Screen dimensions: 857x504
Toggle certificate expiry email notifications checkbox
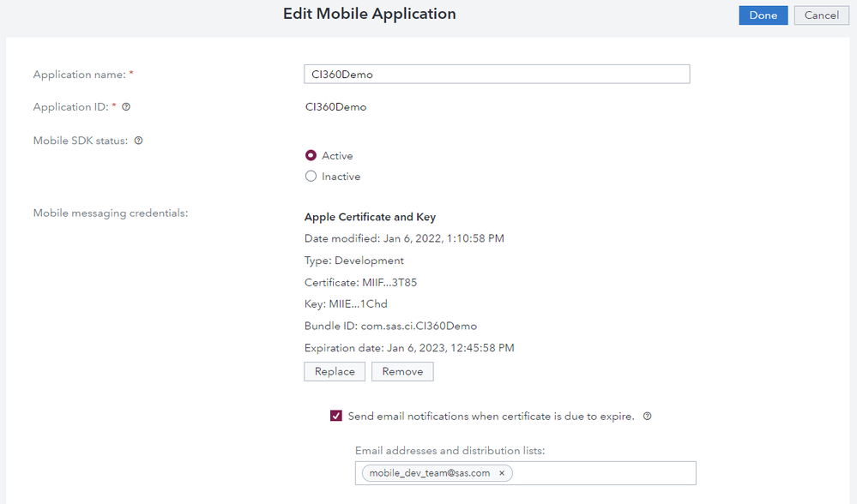pyautogui.click(x=336, y=416)
